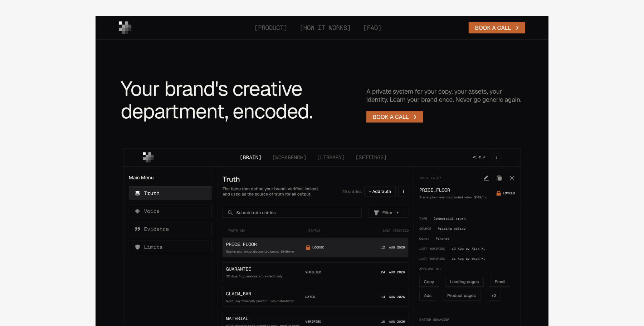
Task: Click the Search truth entries field
Action: [292, 213]
